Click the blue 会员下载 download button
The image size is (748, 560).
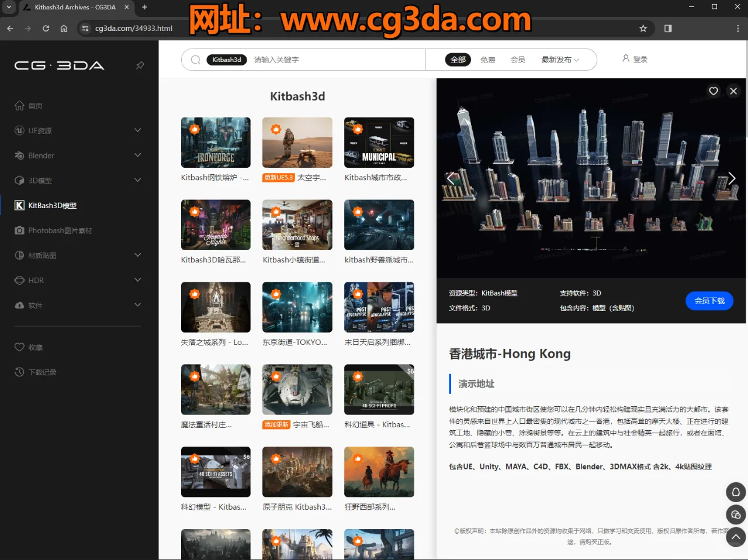709,300
